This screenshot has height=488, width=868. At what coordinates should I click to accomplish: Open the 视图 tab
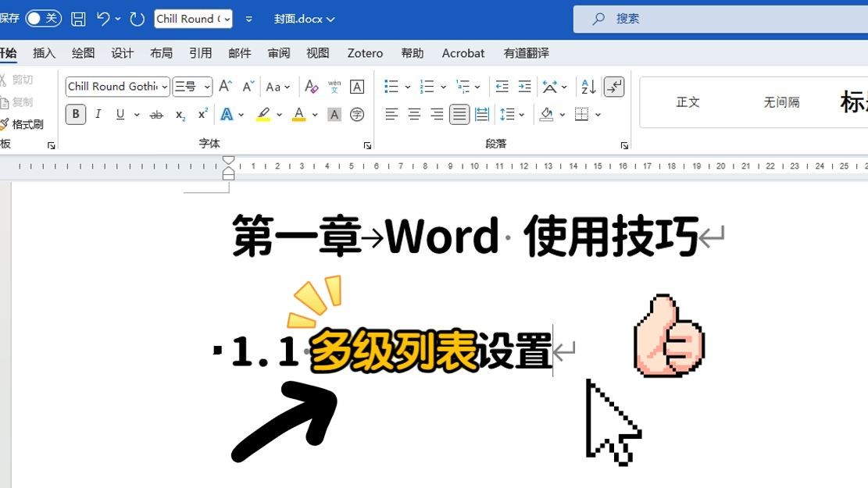[318, 53]
